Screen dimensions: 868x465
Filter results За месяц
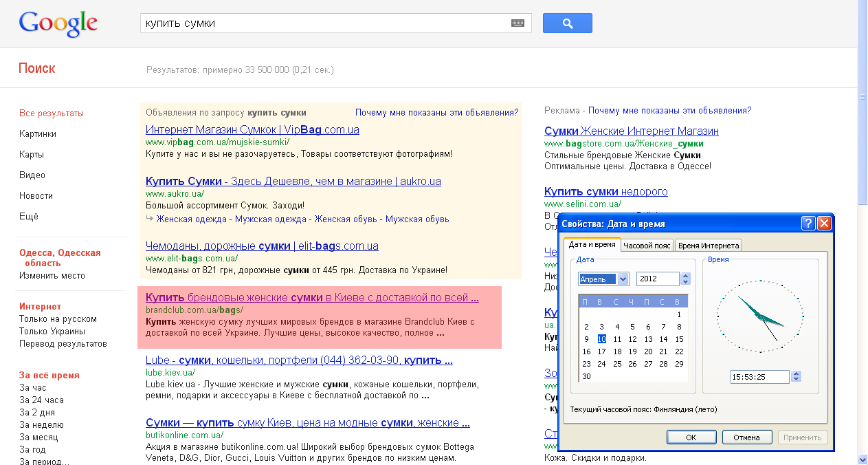[38, 437]
